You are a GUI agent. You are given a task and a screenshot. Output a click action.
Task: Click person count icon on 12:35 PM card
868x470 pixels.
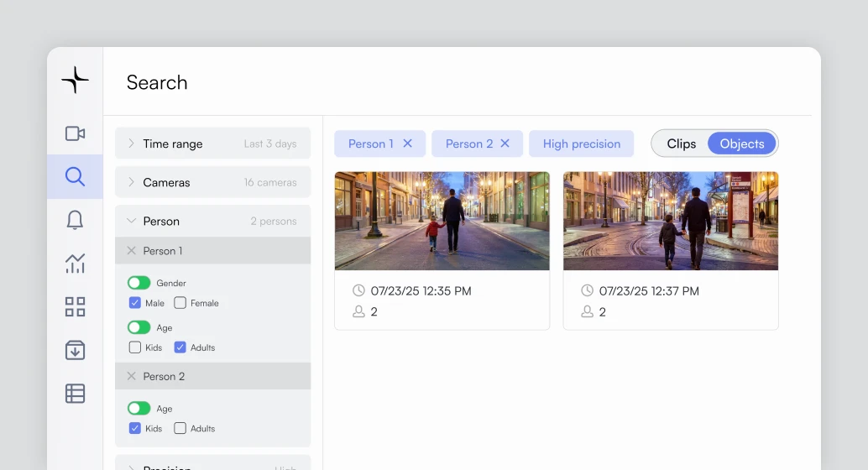pyautogui.click(x=358, y=311)
